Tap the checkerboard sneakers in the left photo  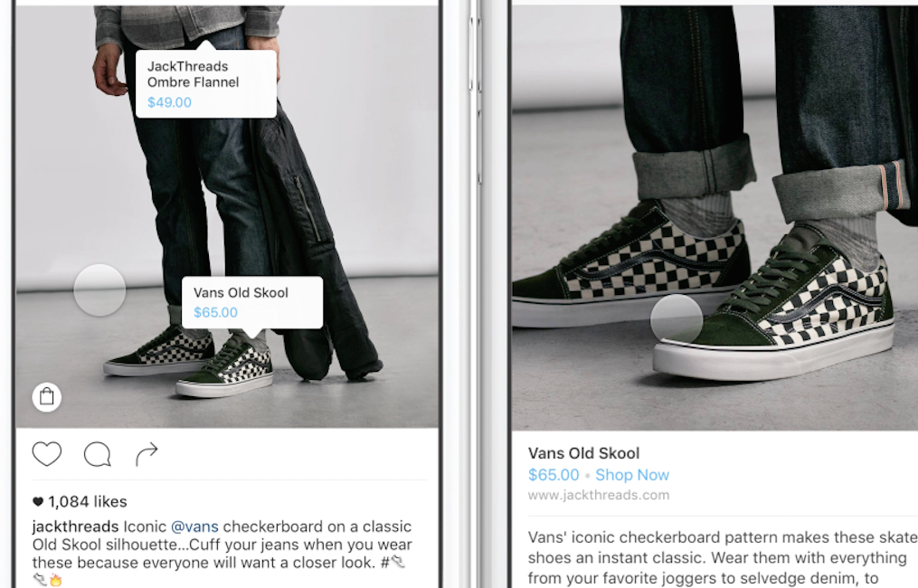(188, 362)
